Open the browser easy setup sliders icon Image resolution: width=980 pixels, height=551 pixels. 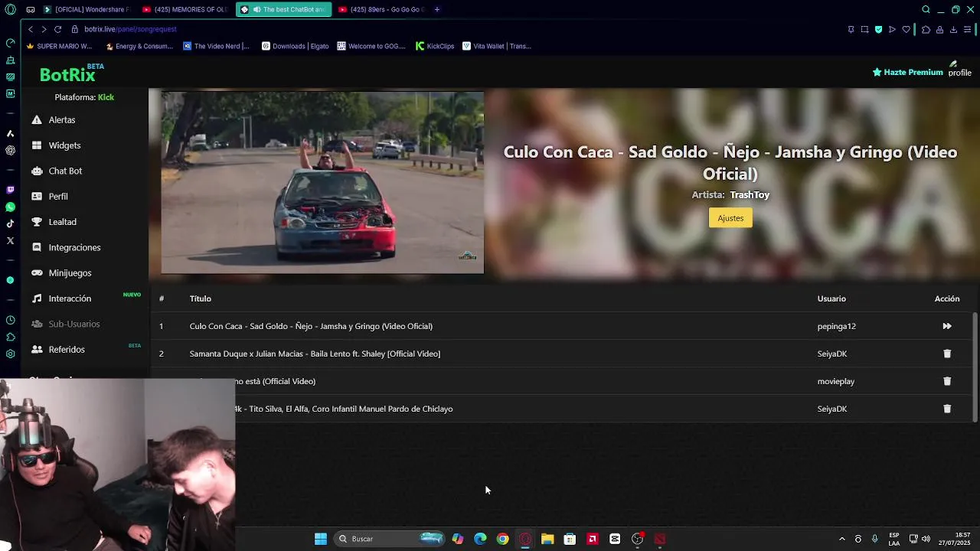(x=968, y=29)
